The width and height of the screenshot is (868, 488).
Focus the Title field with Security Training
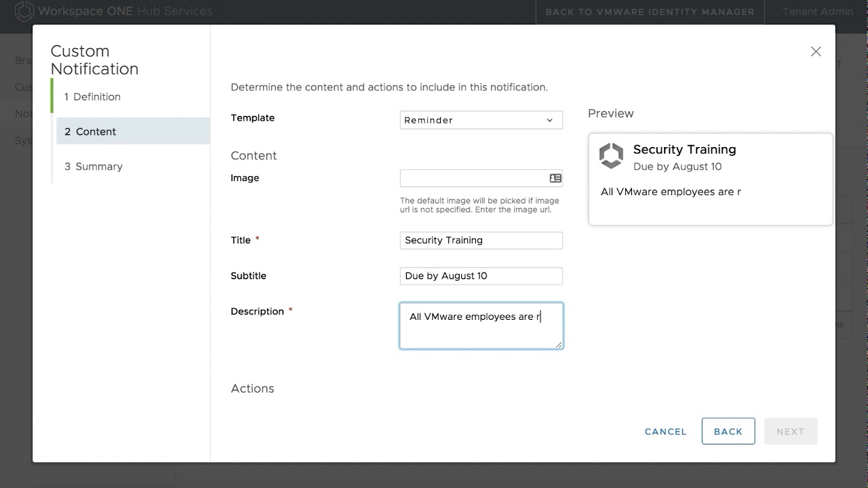481,241
